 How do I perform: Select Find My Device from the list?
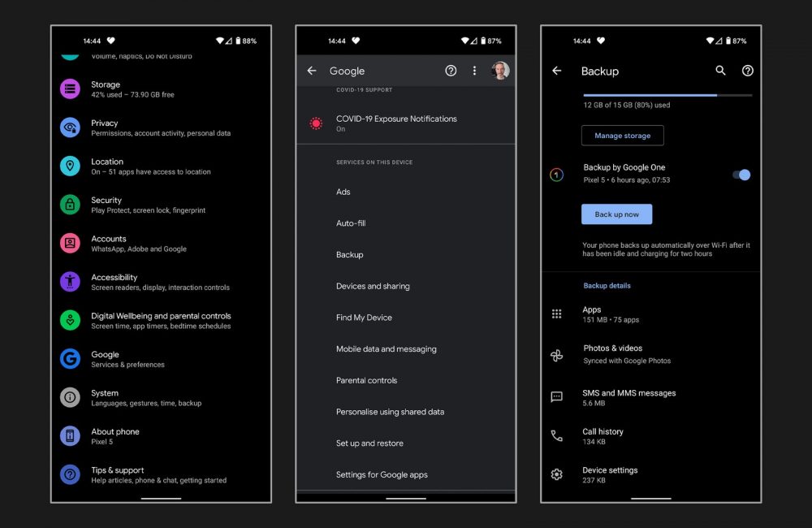pos(364,318)
